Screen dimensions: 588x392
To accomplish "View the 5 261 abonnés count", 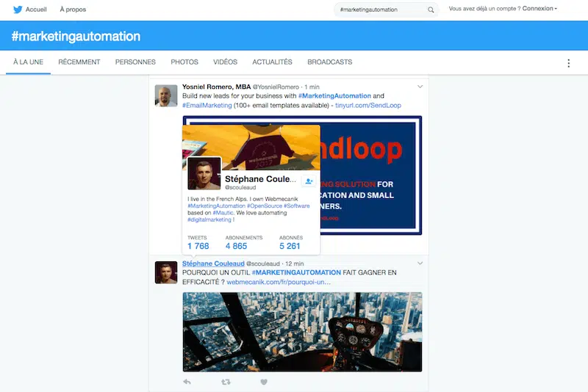I will point(290,246).
